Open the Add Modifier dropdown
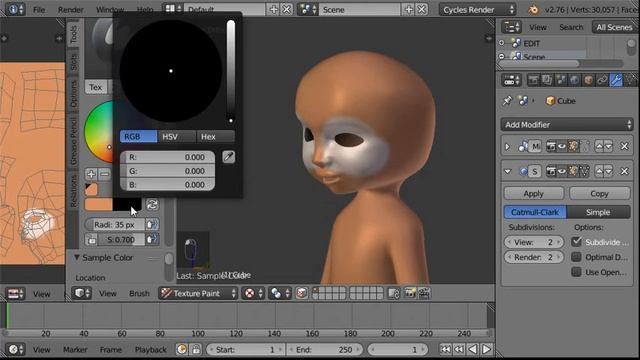This screenshot has width=640, height=360. (x=567, y=124)
